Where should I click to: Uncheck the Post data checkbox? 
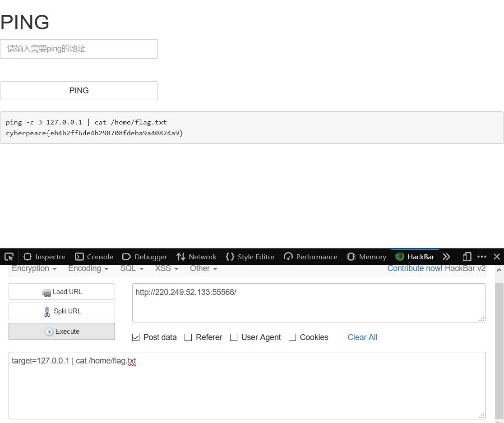point(136,338)
